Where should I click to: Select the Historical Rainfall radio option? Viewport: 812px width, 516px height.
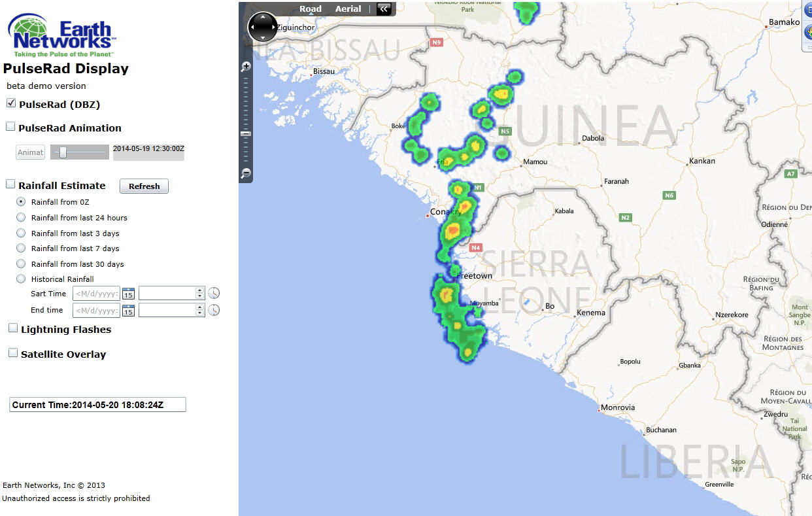22,279
